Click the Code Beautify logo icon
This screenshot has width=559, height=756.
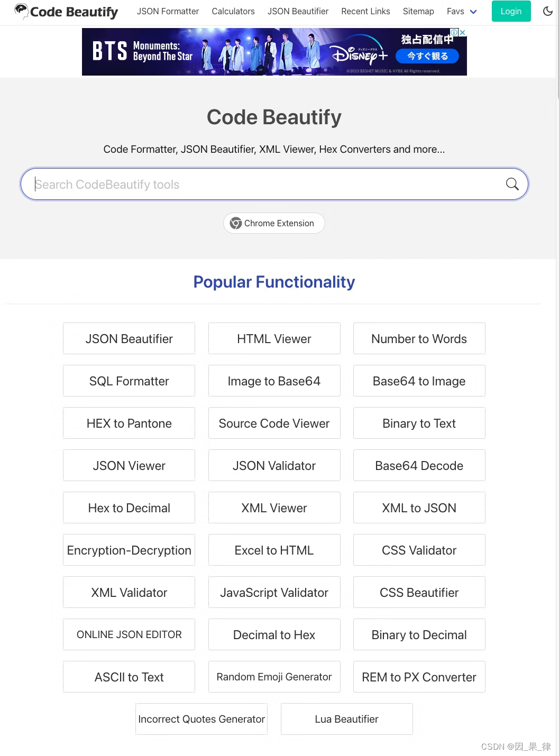(22, 11)
